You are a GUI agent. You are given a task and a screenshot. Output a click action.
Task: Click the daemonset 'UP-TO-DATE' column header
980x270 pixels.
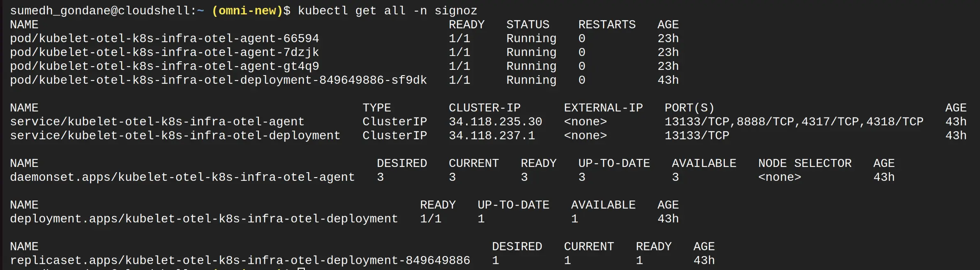click(614, 164)
